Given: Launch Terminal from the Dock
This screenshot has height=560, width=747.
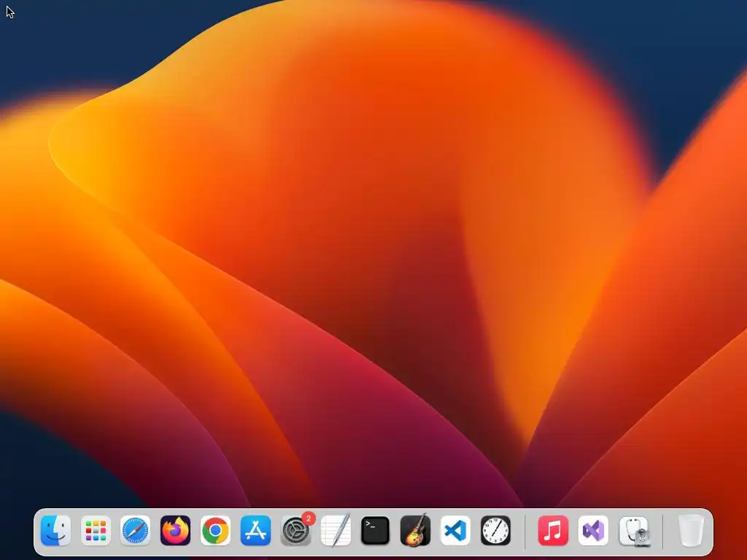Looking at the screenshot, I should (376, 531).
